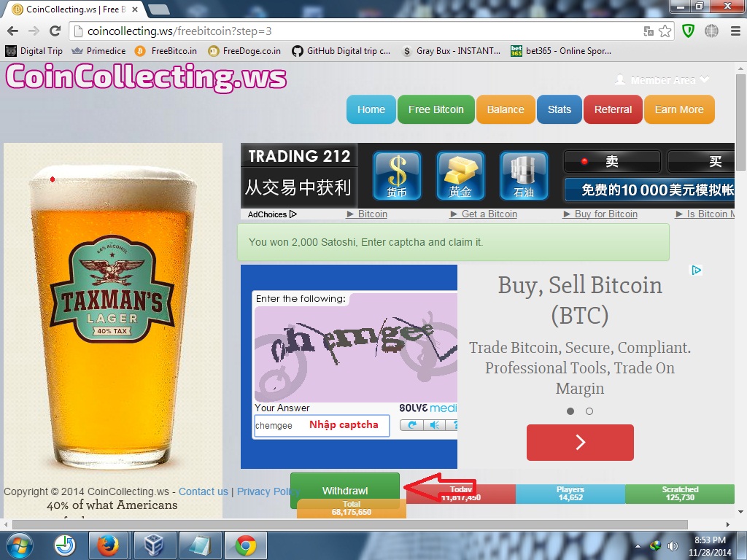Open the Contact us link
The width and height of the screenshot is (747, 560).
204,491
